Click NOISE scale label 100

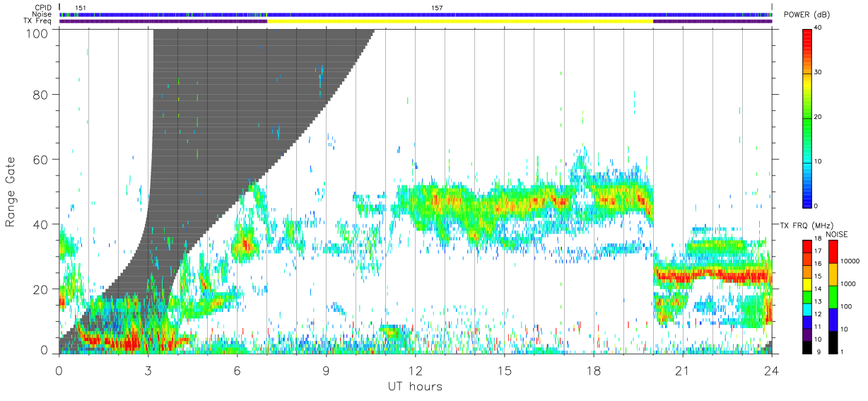coord(848,307)
